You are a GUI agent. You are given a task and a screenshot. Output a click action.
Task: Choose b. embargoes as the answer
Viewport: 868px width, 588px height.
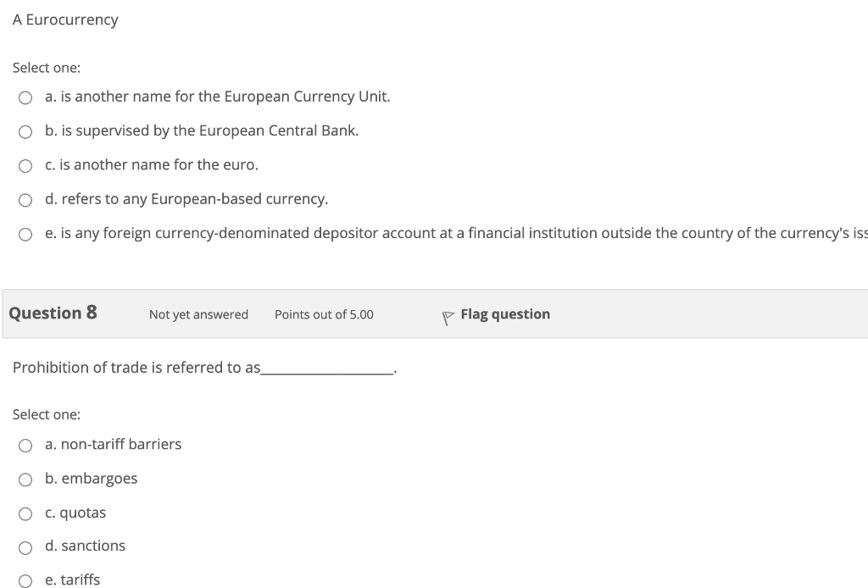tap(25, 479)
